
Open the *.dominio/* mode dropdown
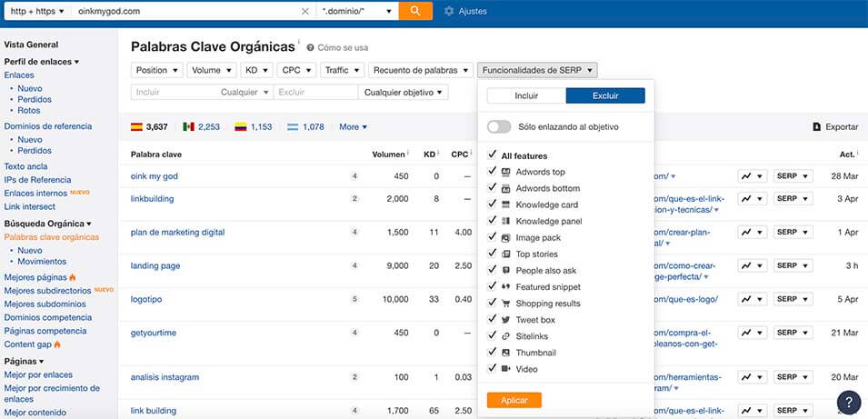click(357, 11)
